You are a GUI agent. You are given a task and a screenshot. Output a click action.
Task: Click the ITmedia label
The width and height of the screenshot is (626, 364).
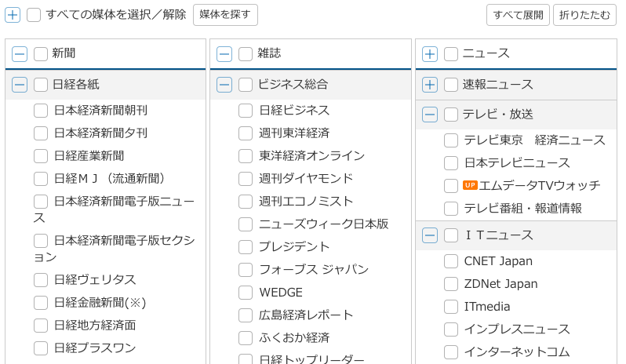[x=487, y=307]
